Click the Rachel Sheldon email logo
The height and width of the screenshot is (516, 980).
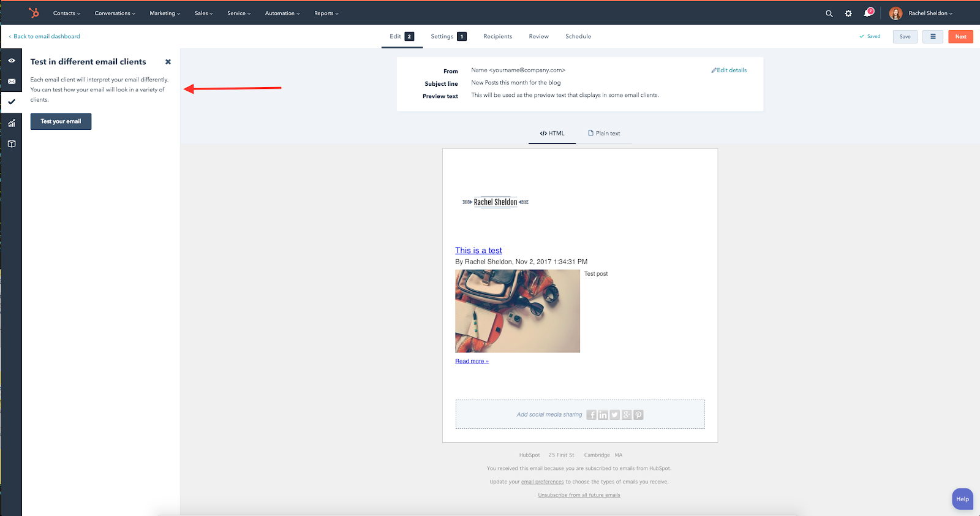click(x=496, y=202)
